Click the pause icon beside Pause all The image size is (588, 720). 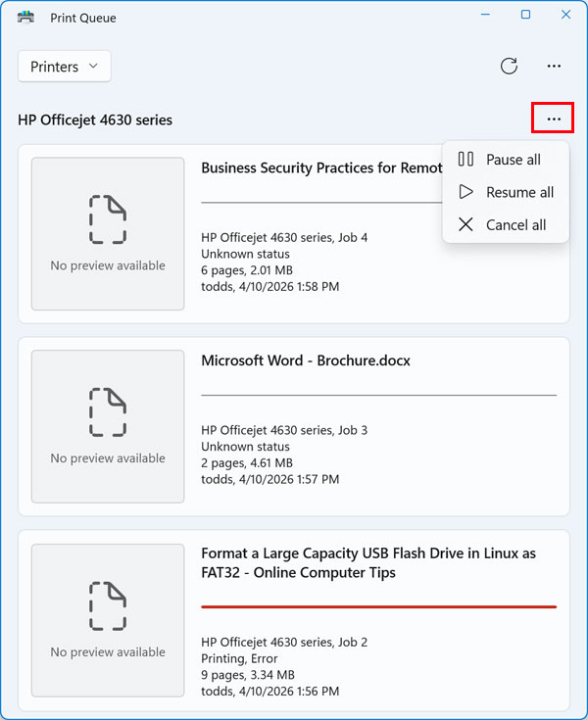(x=465, y=160)
